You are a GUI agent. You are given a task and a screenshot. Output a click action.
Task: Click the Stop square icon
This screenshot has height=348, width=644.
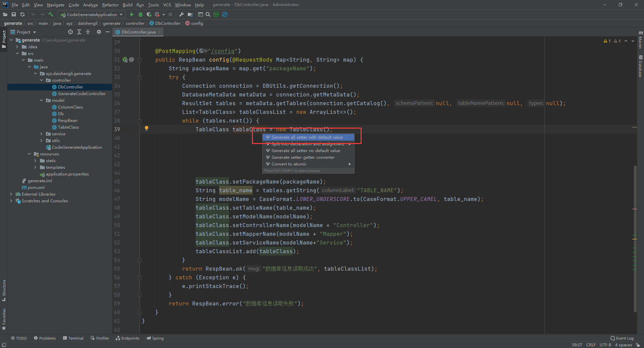click(170, 14)
